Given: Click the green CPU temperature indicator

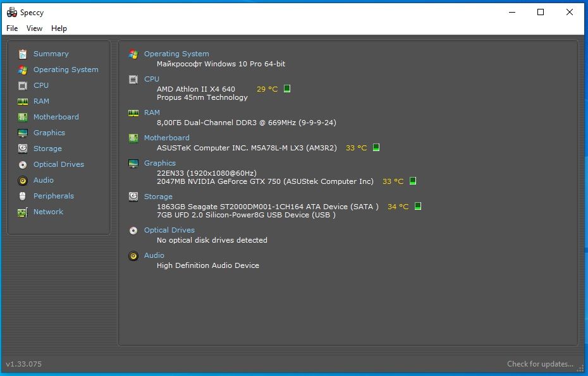Looking at the screenshot, I should (287, 88).
